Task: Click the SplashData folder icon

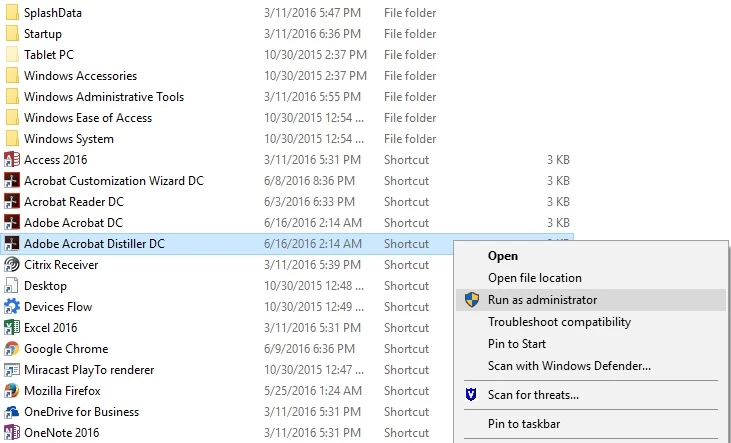Action: click(12, 13)
